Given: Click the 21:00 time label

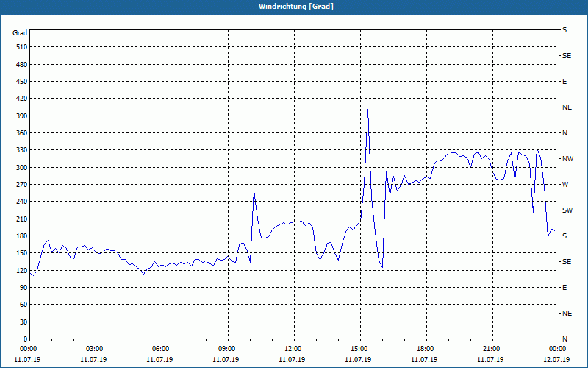Looking at the screenshot, I should click(492, 349).
